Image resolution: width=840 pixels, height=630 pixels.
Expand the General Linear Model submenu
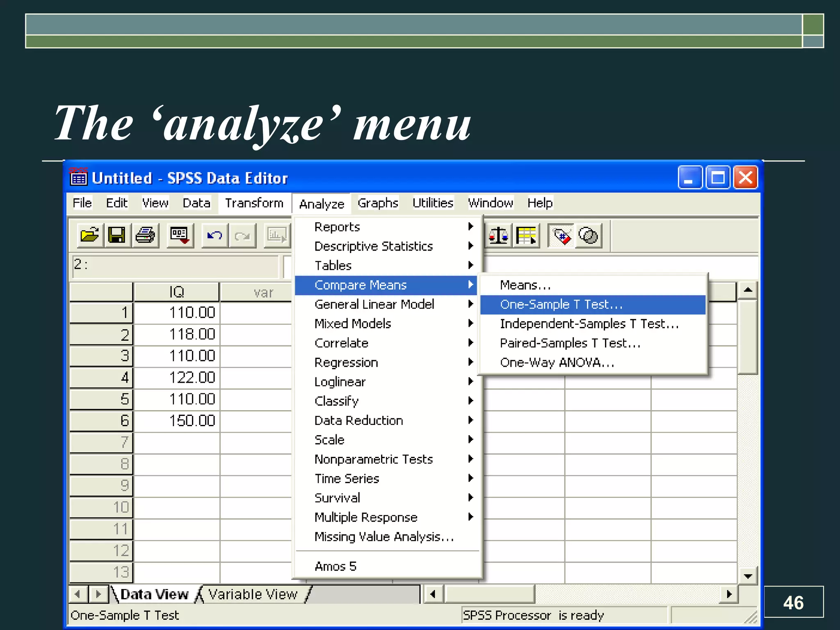point(386,304)
